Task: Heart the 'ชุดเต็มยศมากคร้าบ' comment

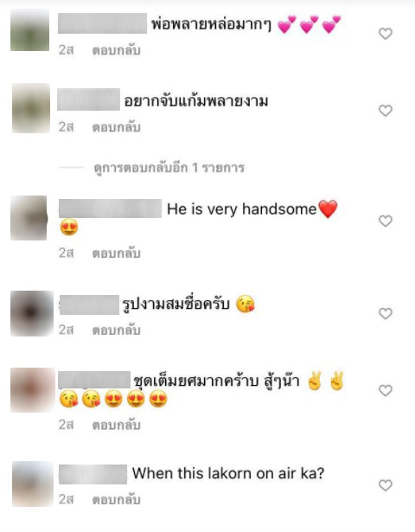Action: click(x=386, y=390)
